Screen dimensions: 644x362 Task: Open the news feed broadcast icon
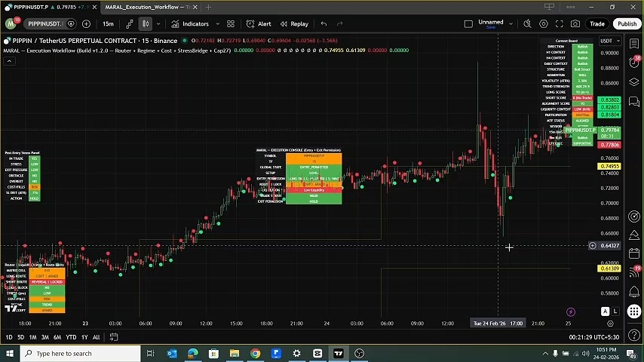tap(634, 272)
